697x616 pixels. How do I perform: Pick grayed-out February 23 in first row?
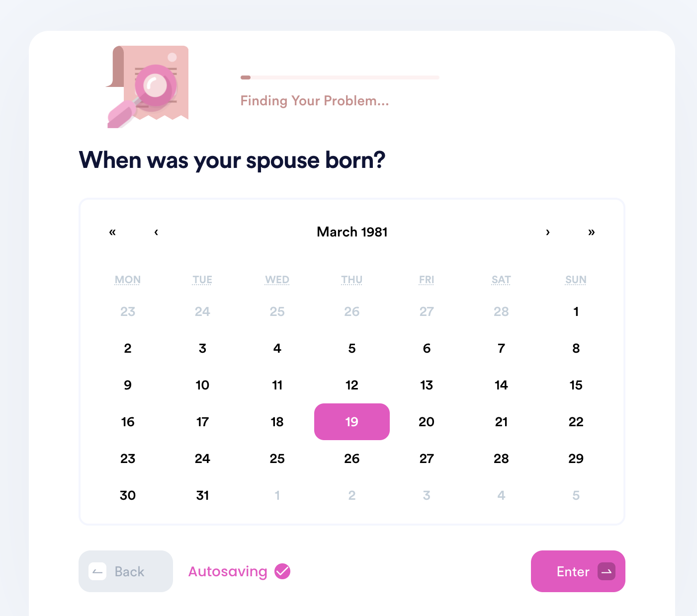pos(128,311)
